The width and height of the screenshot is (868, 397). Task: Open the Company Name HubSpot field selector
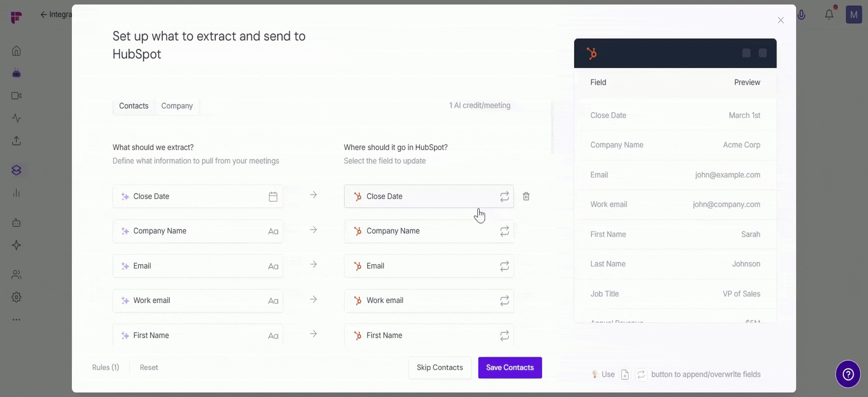coord(429,231)
